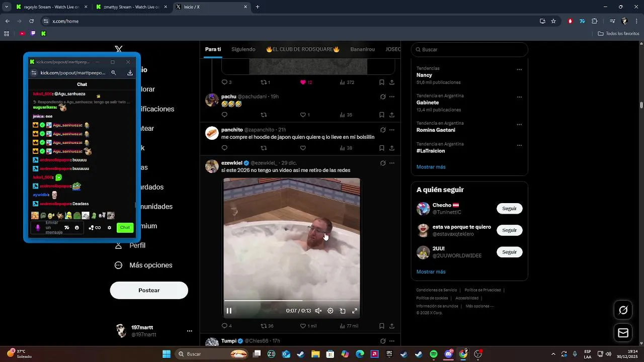The height and width of the screenshot is (362, 644).
Task: Seek along the video progress bar
Action: pos(292,301)
